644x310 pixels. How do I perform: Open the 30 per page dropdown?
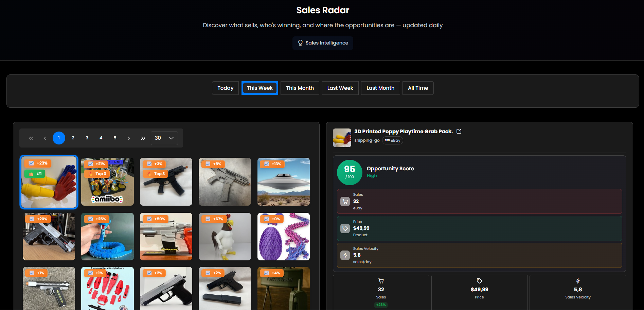tap(164, 138)
